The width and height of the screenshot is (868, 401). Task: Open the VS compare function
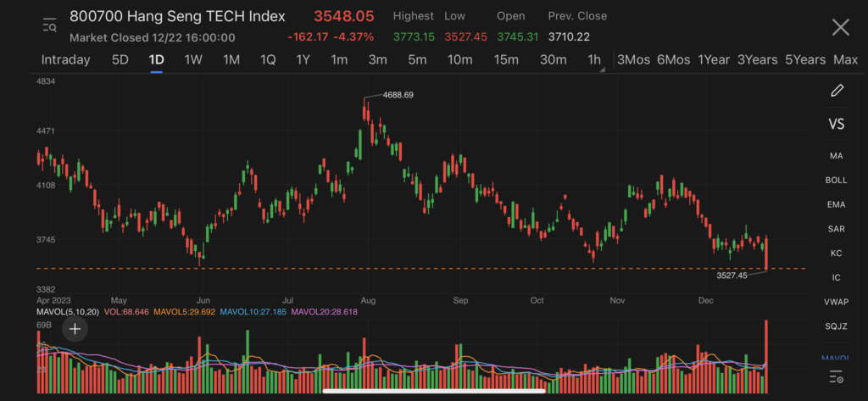pos(836,124)
